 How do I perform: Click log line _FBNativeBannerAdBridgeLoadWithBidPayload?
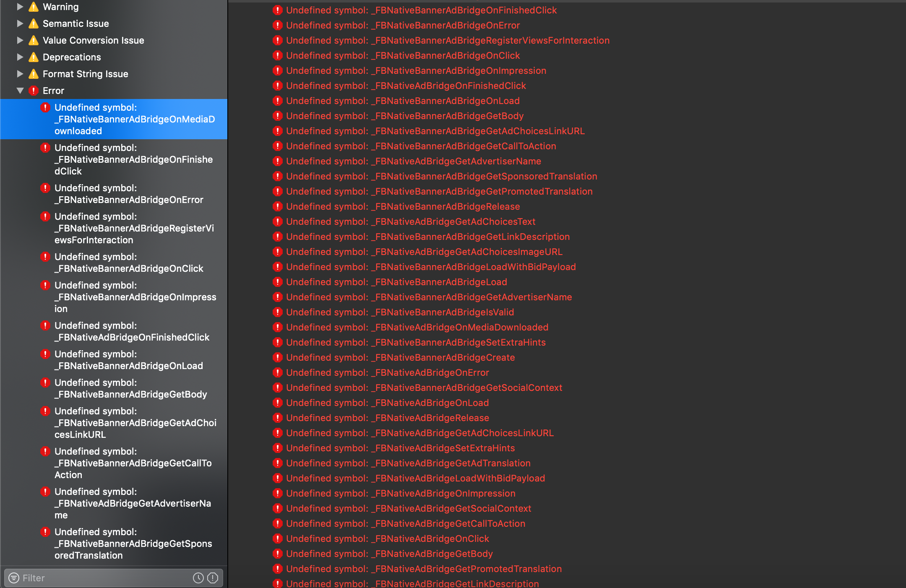tap(431, 267)
